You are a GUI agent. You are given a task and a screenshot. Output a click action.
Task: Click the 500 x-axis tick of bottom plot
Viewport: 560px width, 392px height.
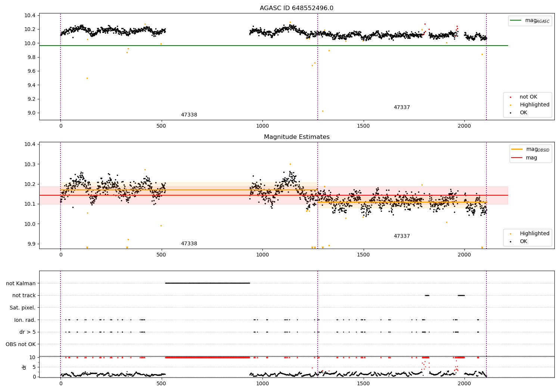point(161,383)
